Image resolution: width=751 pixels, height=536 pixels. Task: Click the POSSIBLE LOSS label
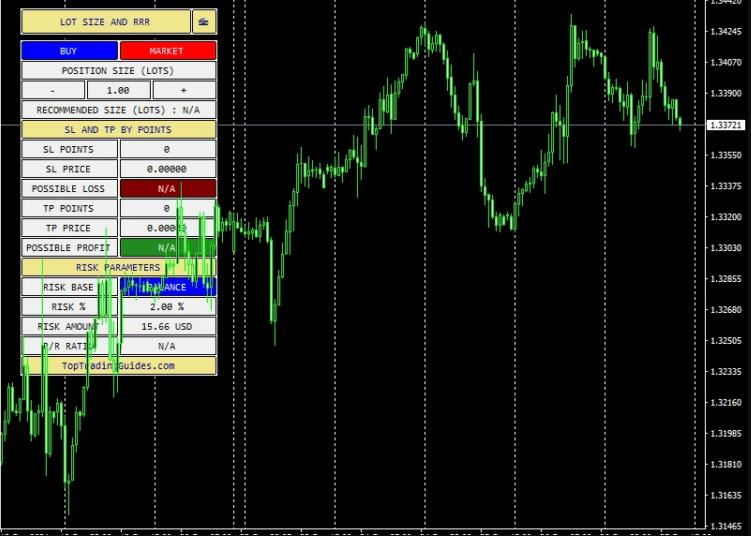point(69,188)
